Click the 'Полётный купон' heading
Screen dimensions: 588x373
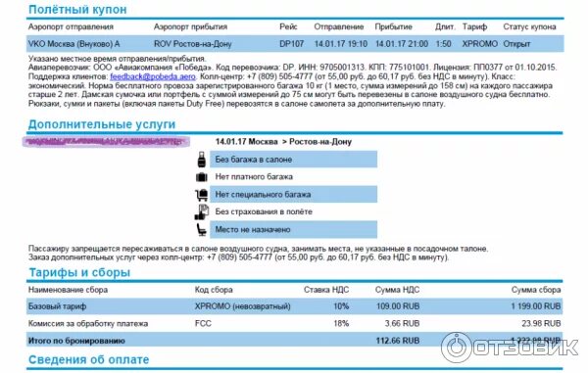(x=77, y=10)
